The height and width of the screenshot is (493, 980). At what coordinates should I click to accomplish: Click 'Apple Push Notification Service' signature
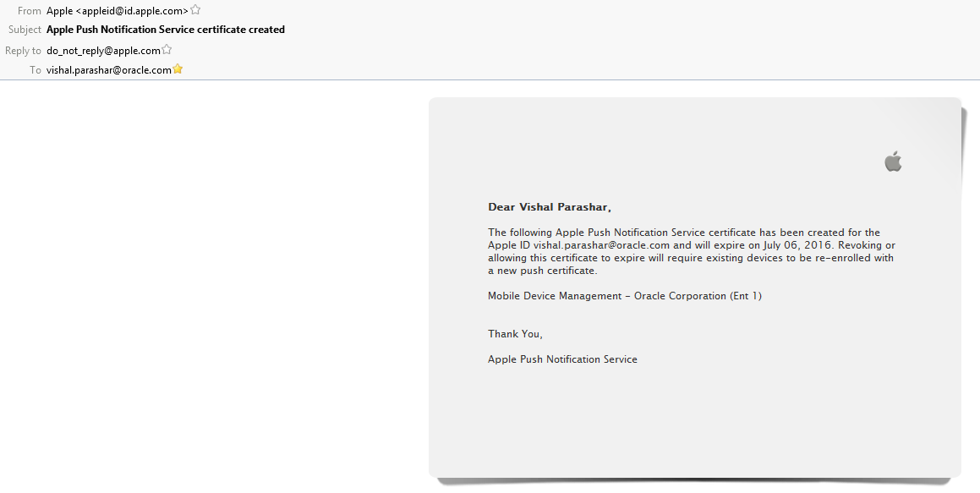click(562, 359)
